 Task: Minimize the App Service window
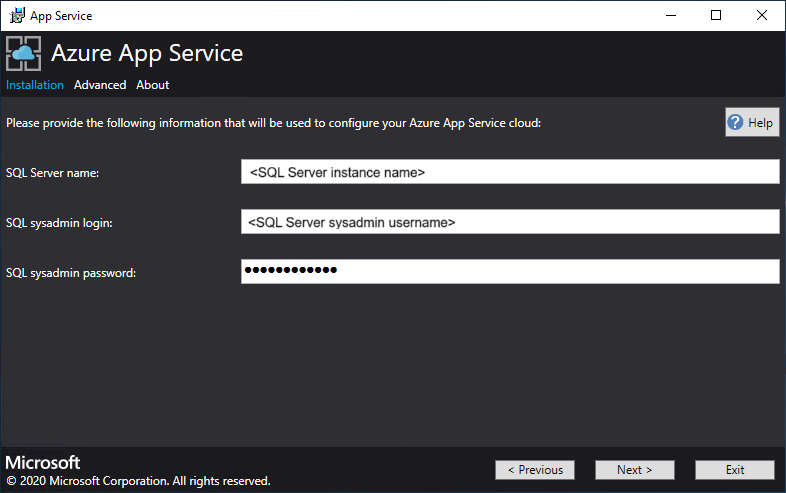[x=669, y=15]
